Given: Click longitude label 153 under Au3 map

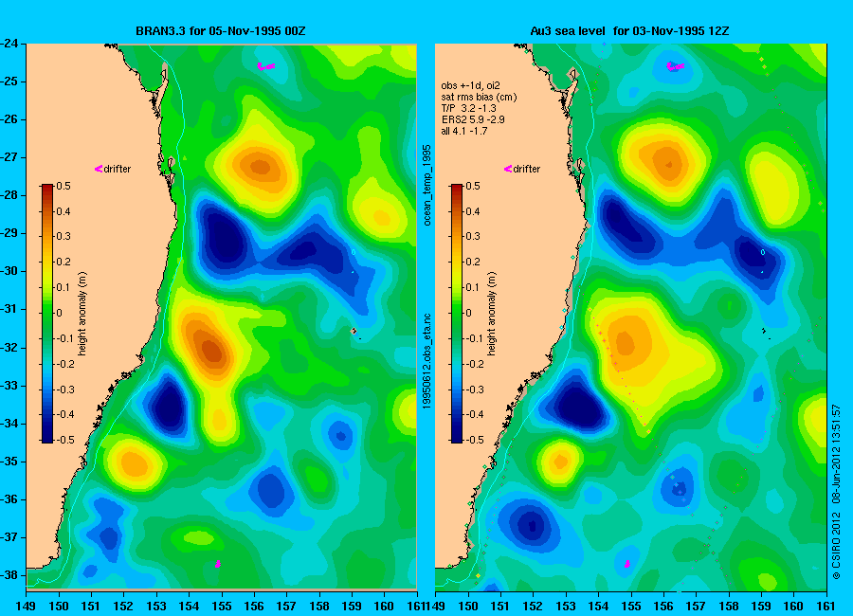Looking at the screenshot, I should (x=566, y=607).
